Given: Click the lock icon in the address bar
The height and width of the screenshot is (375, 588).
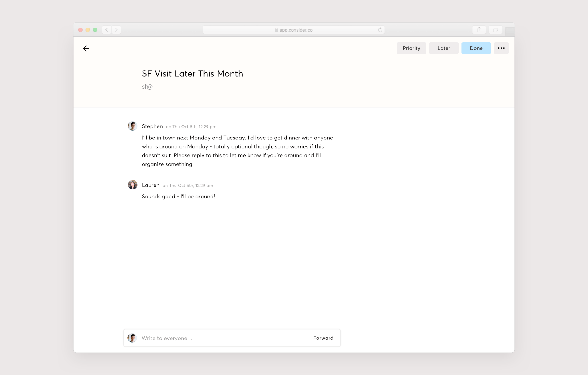Looking at the screenshot, I should (x=276, y=30).
